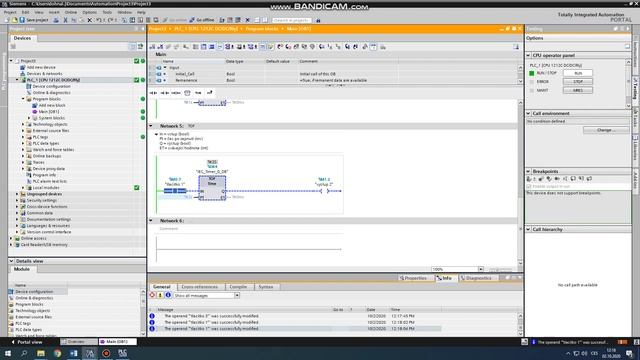Viewport: 640px width, 360px height.
Task: Click the Search in project field
Action: coord(291,20)
